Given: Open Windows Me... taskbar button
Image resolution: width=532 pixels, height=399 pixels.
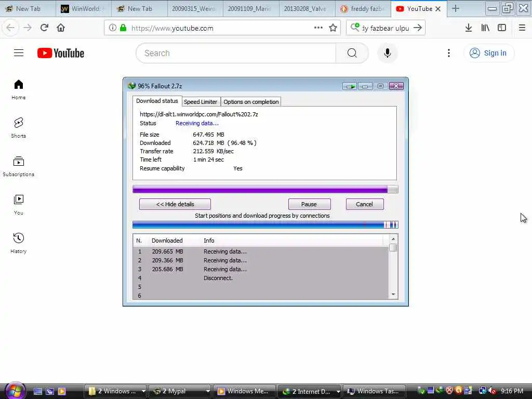Looking at the screenshot, I should click(x=245, y=391).
